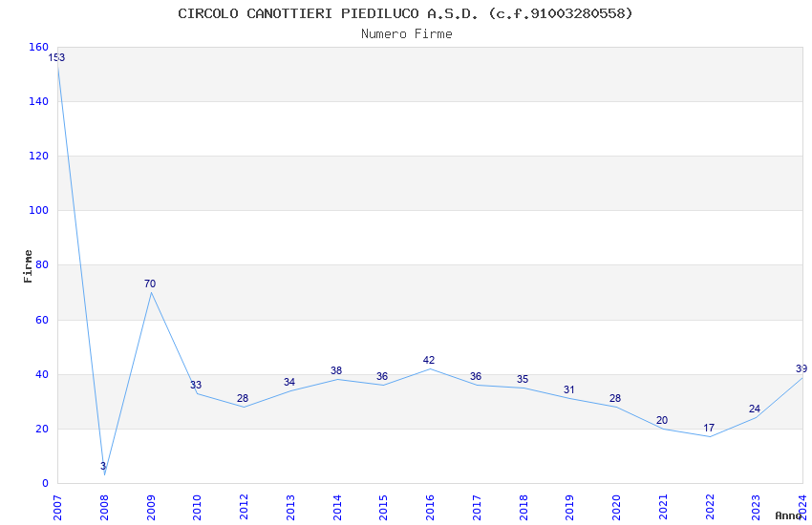Click the data label 31 for 2019
The height and width of the screenshot is (525, 812).
[569, 389]
